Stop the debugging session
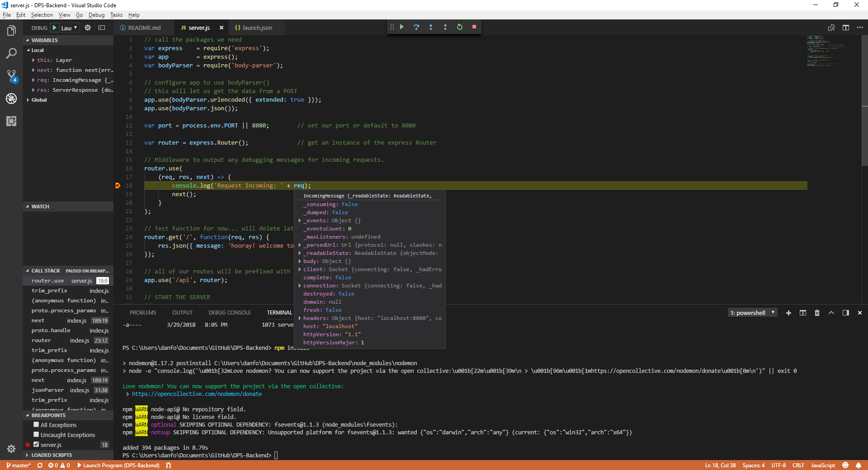 474,27
